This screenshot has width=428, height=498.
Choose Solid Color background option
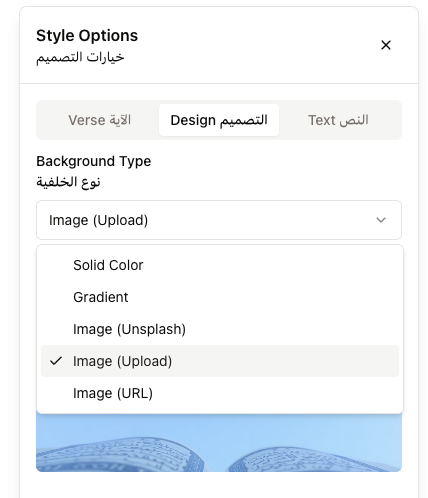[220, 265]
